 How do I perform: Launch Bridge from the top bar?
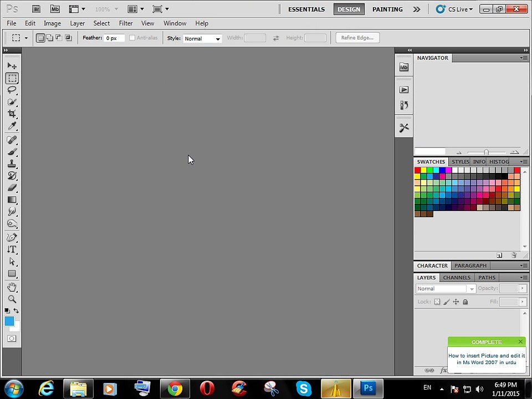point(37,9)
